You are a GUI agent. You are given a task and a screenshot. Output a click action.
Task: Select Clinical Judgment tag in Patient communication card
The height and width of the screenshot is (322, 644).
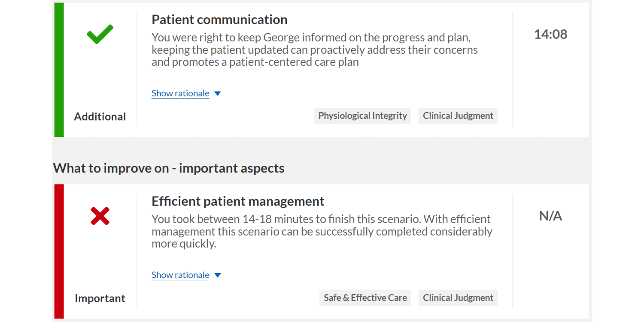458,116
